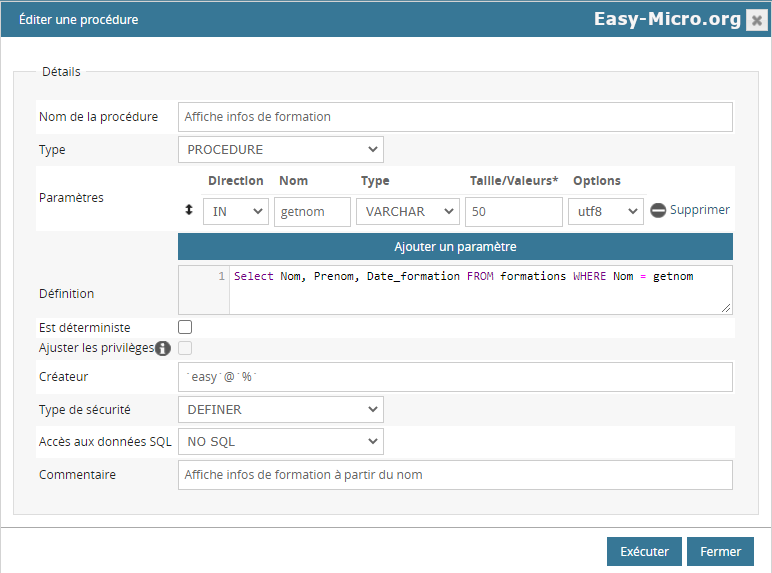Open the IN direction dropdown

pyautogui.click(x=236, y=212)
